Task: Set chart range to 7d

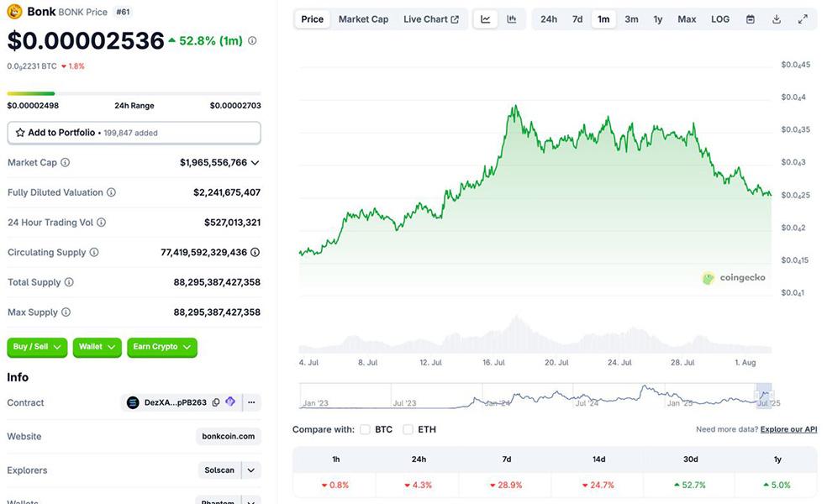Action: [577, 19]
